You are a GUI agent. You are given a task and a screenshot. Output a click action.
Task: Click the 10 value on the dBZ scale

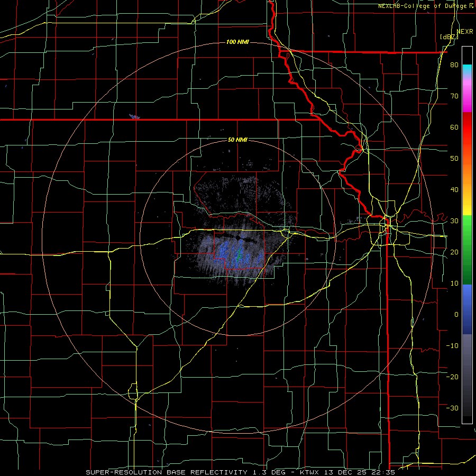454,283
